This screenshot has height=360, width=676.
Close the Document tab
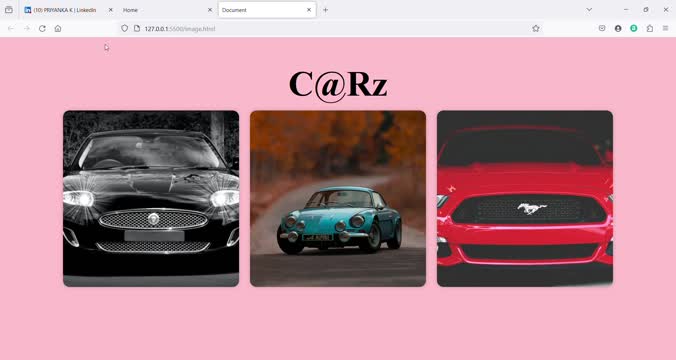[x=309, y=10]
